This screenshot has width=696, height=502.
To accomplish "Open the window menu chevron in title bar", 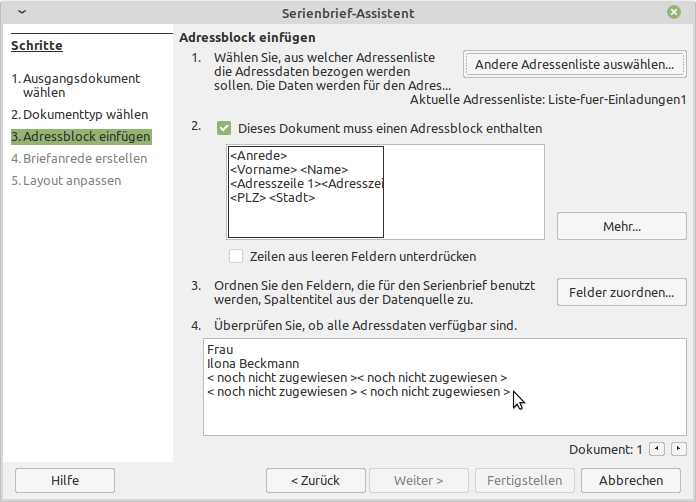I will [x=22, y=12].
